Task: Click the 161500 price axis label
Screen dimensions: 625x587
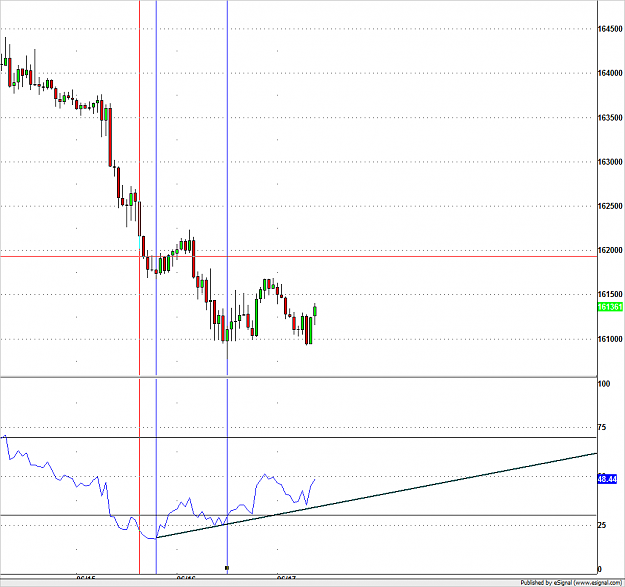Action: [x=610, y=294]
